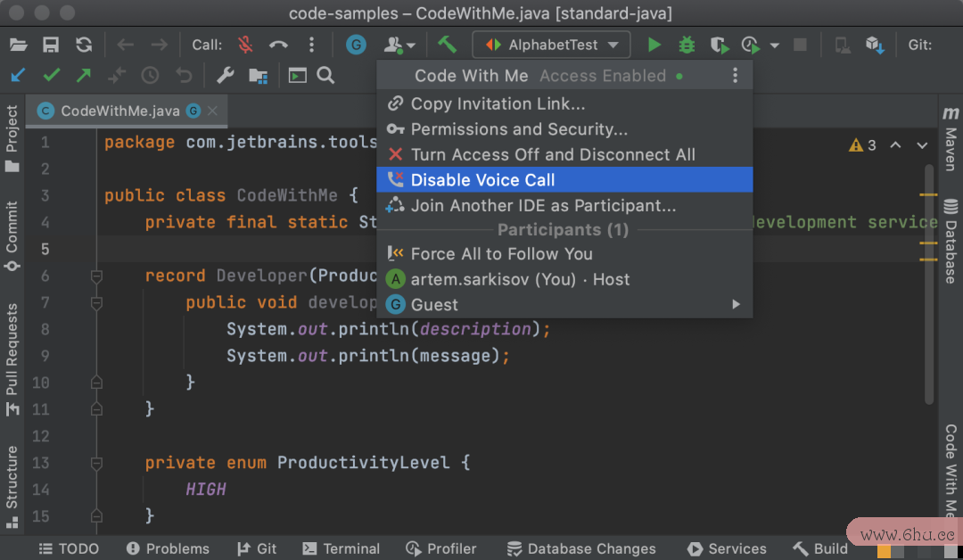Click Force All to Follow You

pos(564,254)
